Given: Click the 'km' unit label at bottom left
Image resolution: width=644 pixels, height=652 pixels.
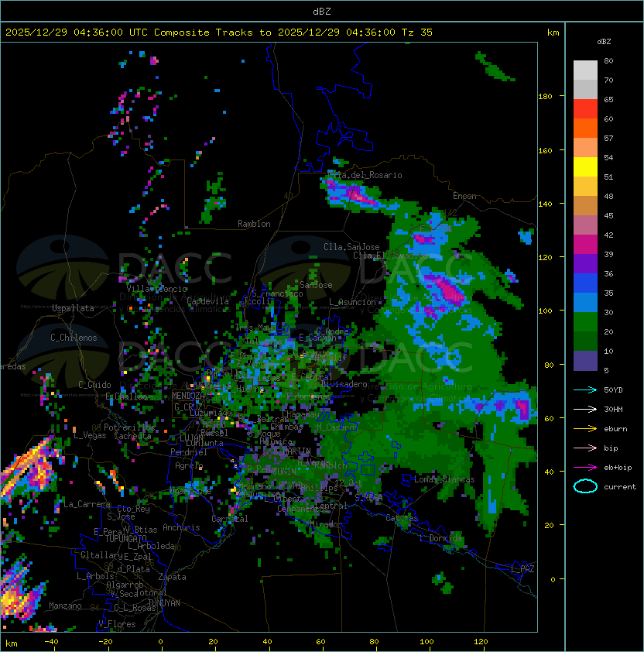Looking at the screenshot, I should [12, 643].
